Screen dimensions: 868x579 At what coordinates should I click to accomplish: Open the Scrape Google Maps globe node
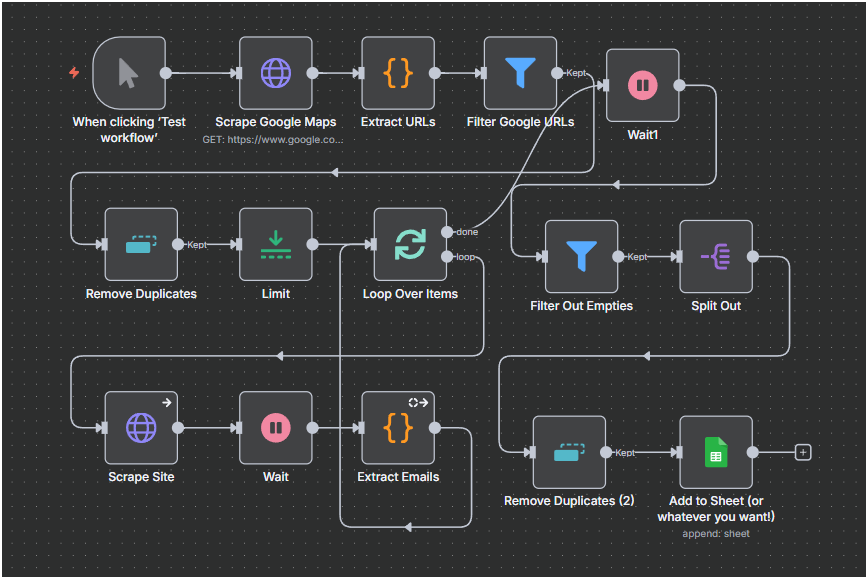click(x=276, y=73)
